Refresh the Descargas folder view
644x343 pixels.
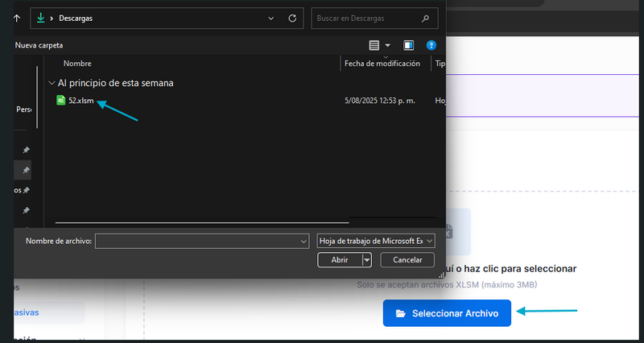pos(294,18)
